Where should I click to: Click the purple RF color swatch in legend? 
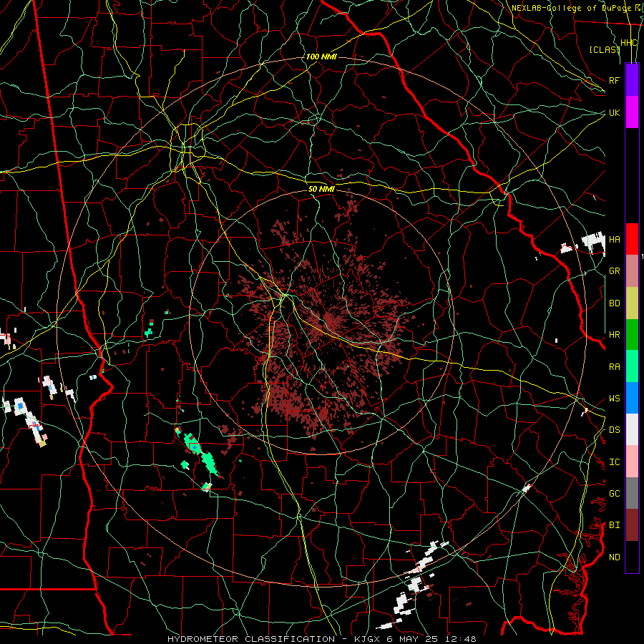click(632, 80)
